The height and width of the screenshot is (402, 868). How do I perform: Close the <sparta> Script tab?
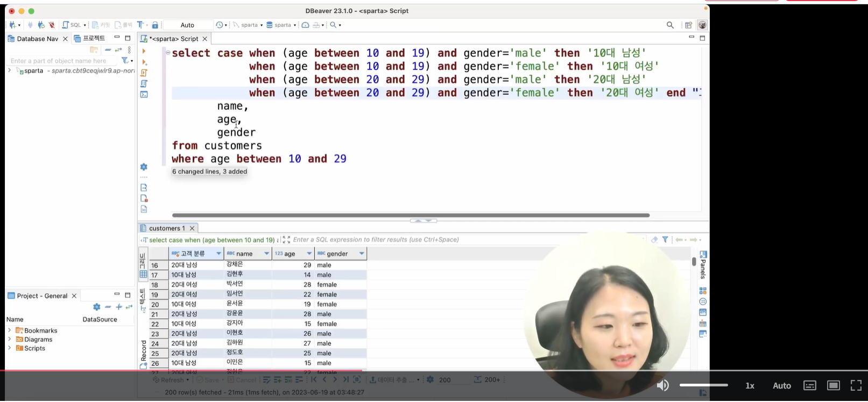coord(205,39)
